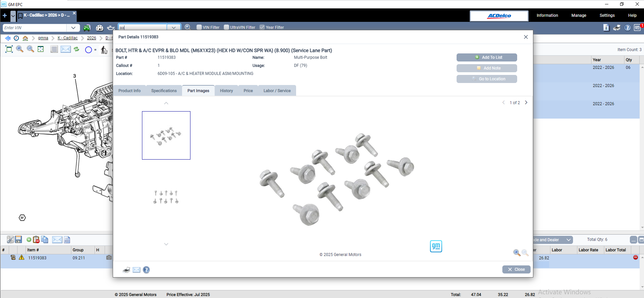Click the search magnifier beside the search box
Image resolution: width=644 pixels, height=298 pixels.
(x=188, y=27)
